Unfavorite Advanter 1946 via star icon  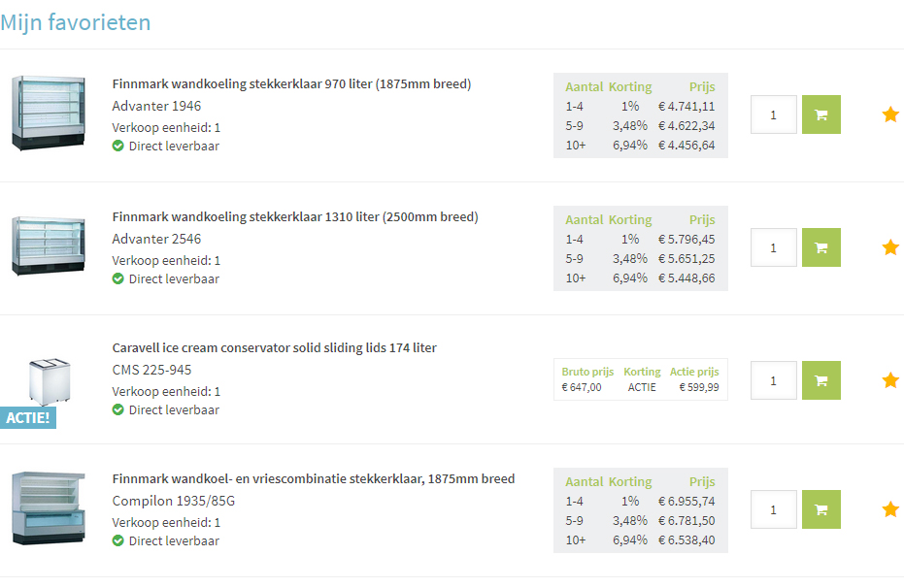[x=890, y=114]
